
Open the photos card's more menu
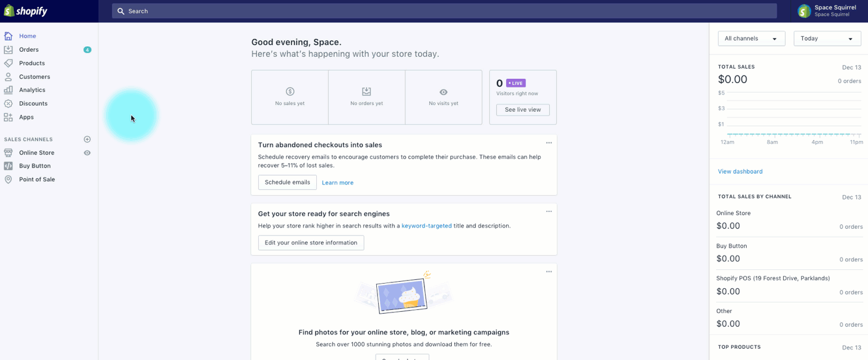click(x=549, y=272)
